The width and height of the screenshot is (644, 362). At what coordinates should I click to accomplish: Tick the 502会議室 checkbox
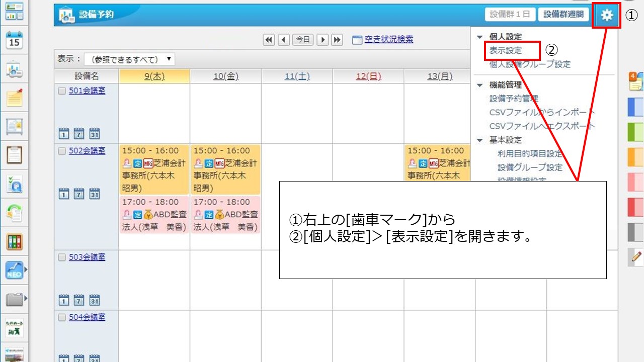[62, 151]
